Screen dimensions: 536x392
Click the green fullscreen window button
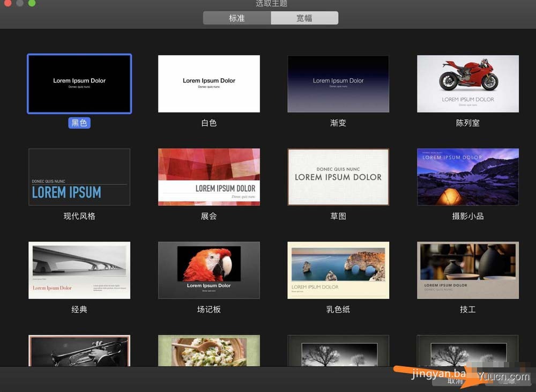pos(32,3)
